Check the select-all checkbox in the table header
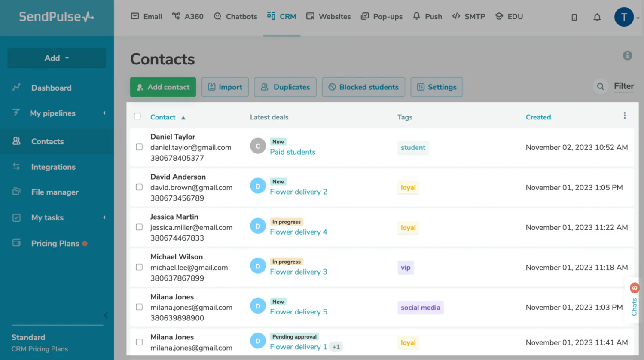The image size is (644, 360). [137, 116]
